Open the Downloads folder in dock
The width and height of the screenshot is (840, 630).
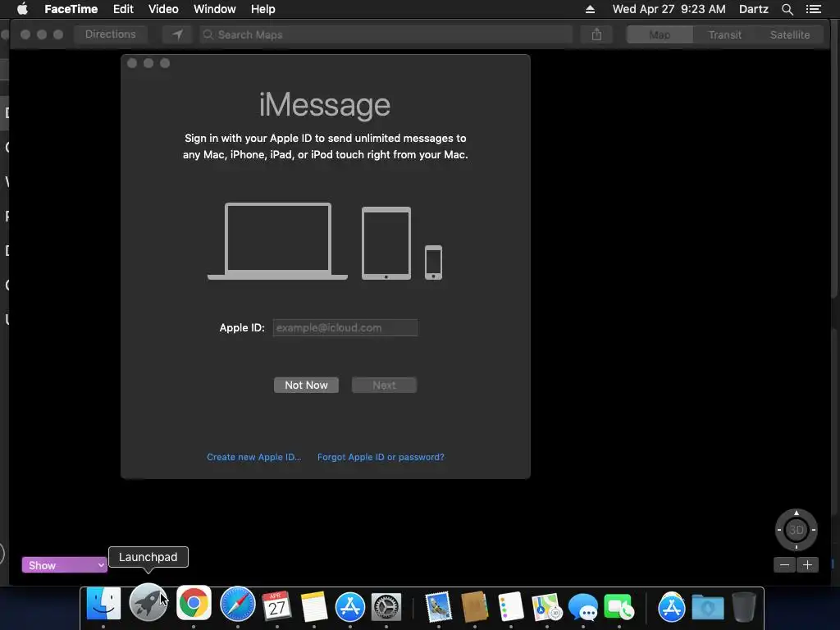tap(708, 607)
